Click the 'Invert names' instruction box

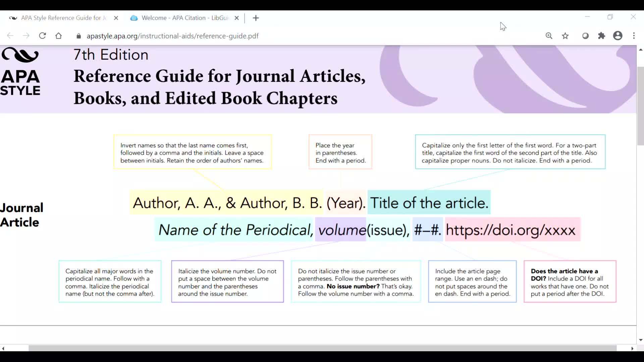[193, 152]
